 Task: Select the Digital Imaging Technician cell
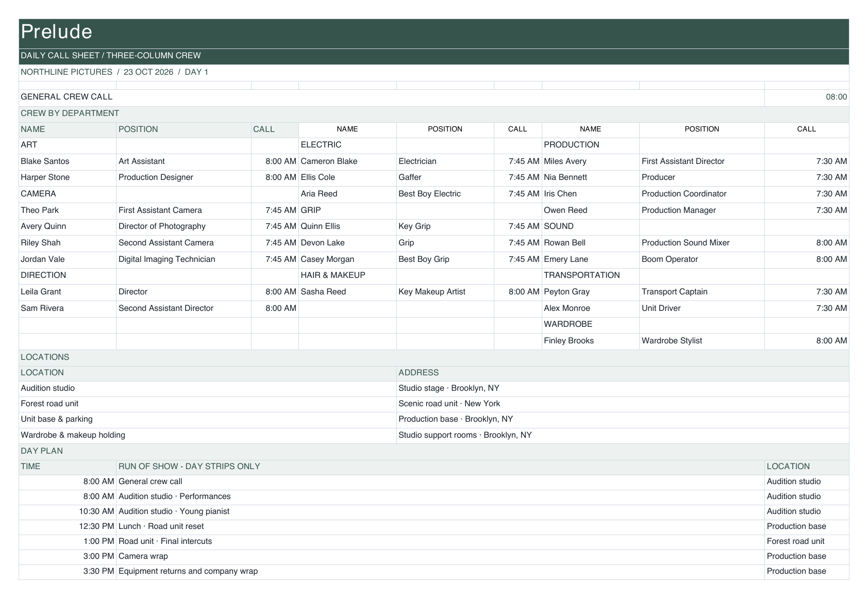(x=183, y=259)
